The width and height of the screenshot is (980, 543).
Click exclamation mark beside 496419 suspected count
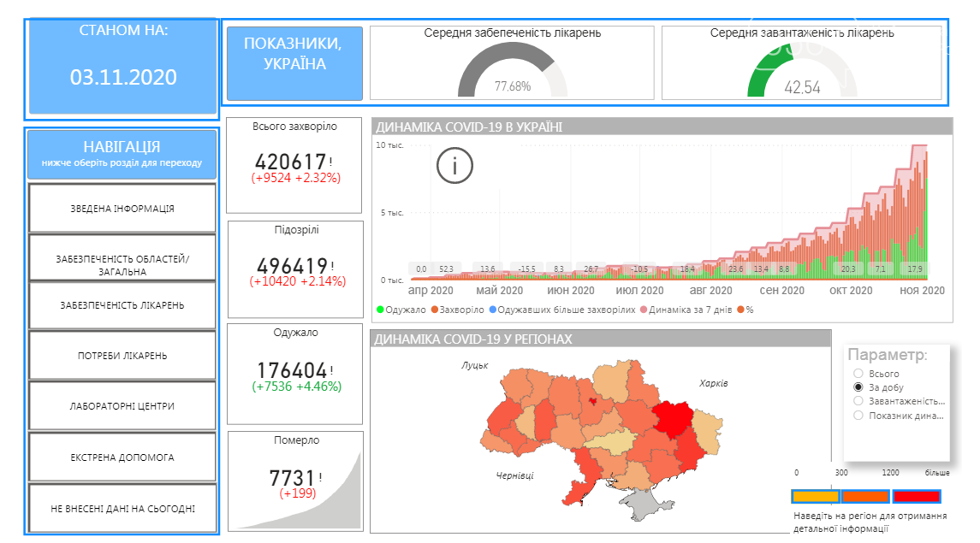point(330,265)
